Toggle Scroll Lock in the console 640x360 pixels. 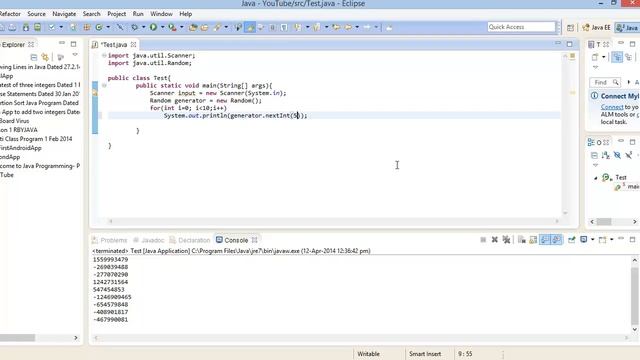[533, 240]
